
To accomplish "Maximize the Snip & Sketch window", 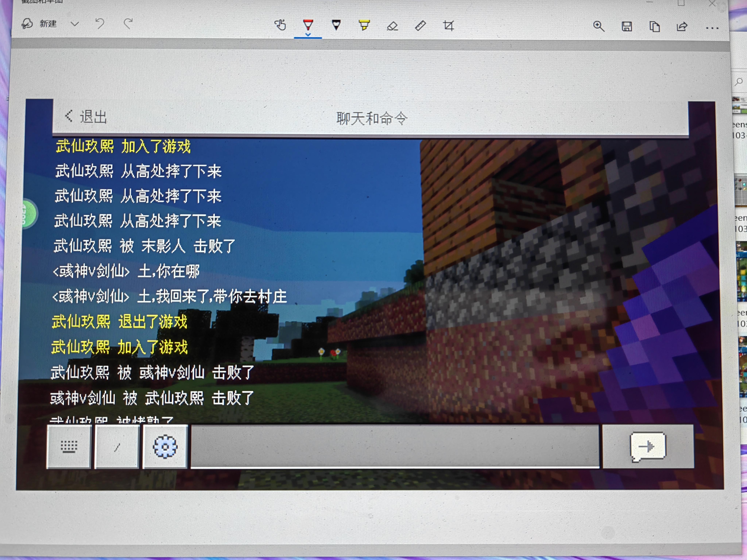I will click(x=681, y=3).
